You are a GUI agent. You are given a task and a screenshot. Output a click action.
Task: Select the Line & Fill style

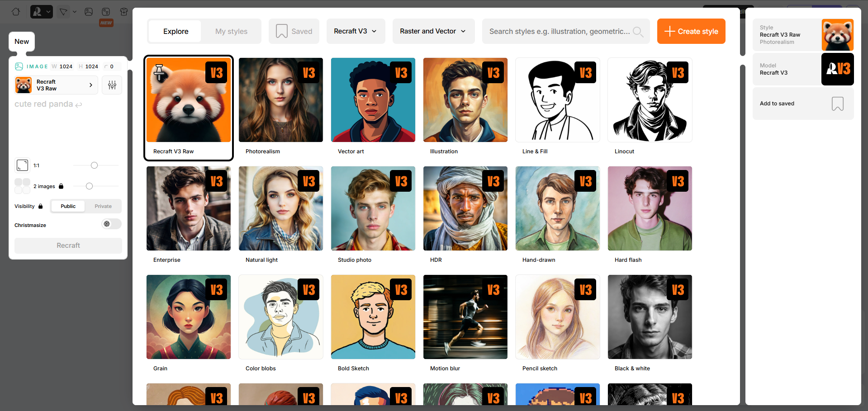pyautogui.click(x=558, y=107)
